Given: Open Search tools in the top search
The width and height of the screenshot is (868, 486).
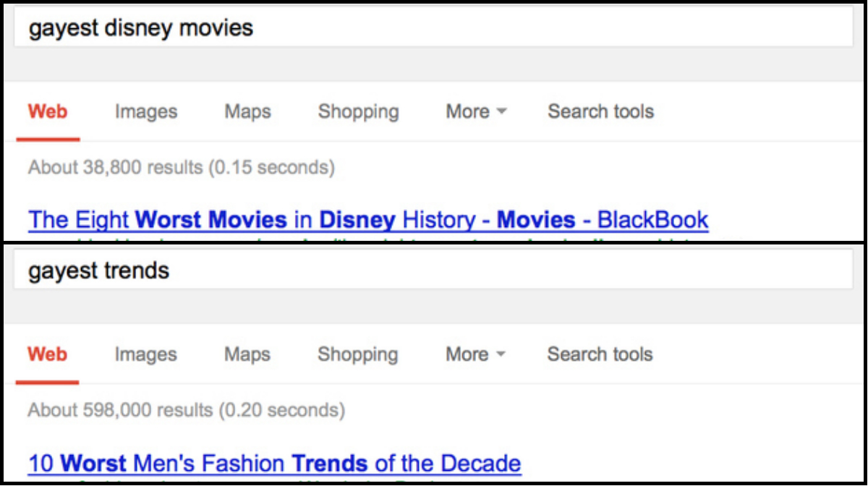Looking at the screenshot, I should pos(600,111).
